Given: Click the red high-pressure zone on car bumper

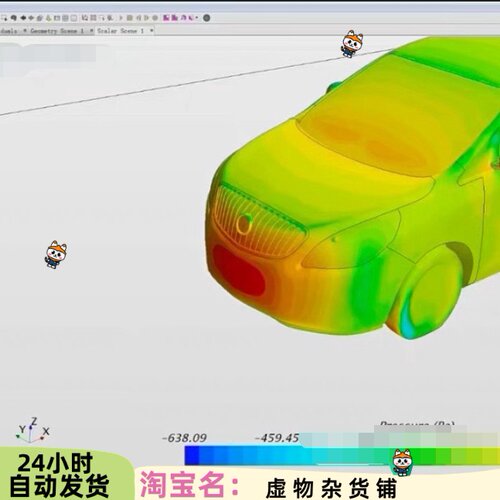Looking at the screenshot, I should coord(239,270).
